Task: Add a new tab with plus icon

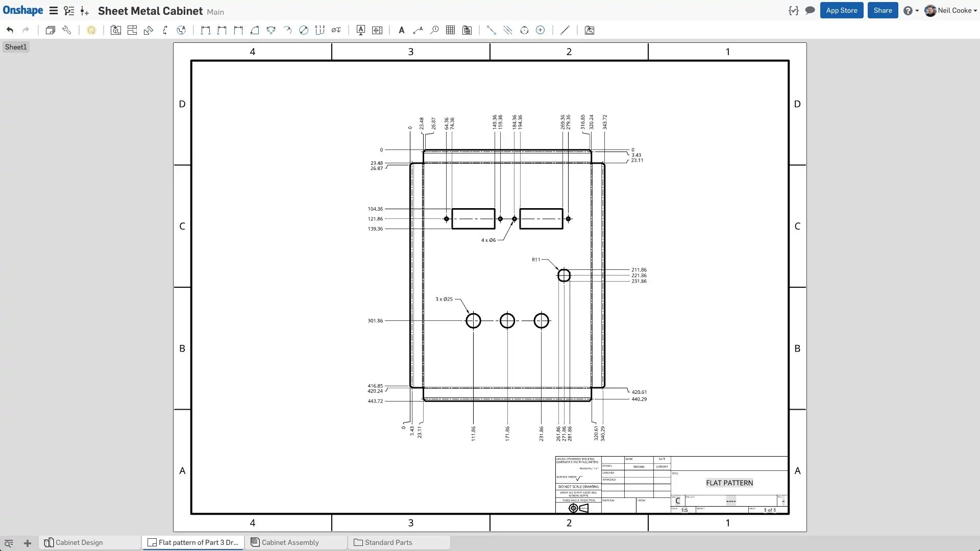Action: 28,543
